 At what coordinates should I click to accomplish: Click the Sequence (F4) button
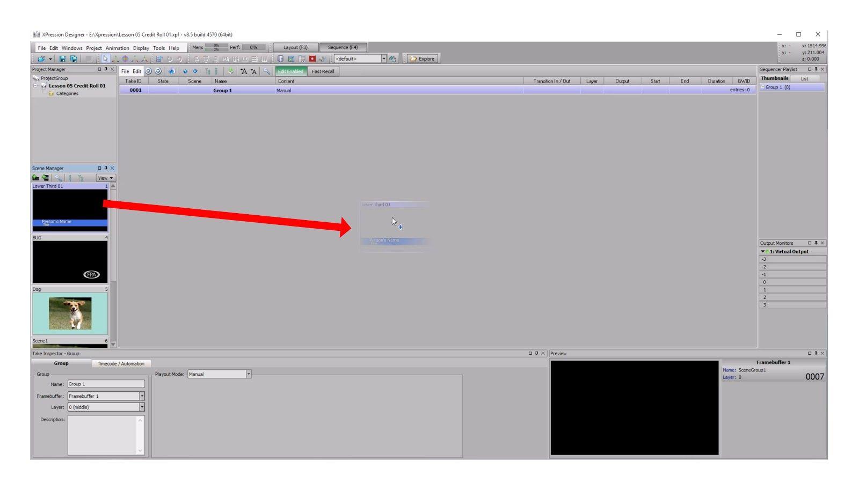click(343, 47)
